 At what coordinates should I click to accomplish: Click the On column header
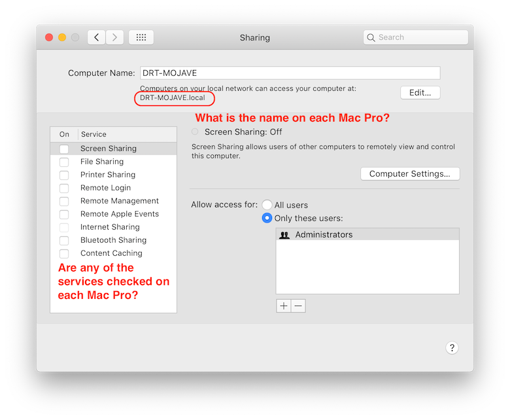(64, 134)
